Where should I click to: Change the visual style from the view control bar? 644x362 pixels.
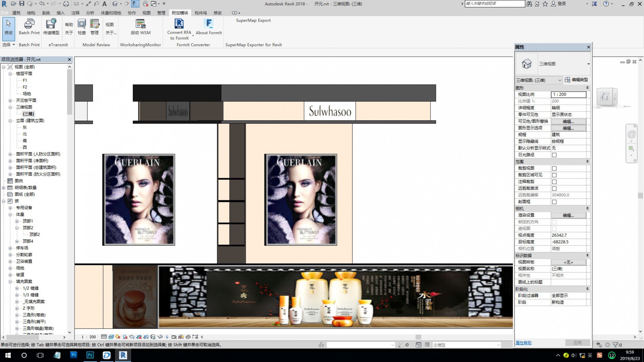pos(111,337)
